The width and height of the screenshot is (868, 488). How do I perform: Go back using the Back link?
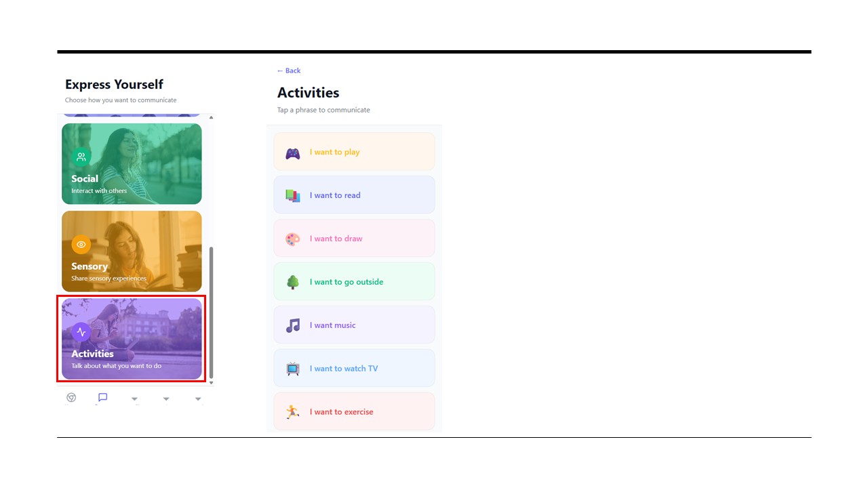(x=288, y=70)
